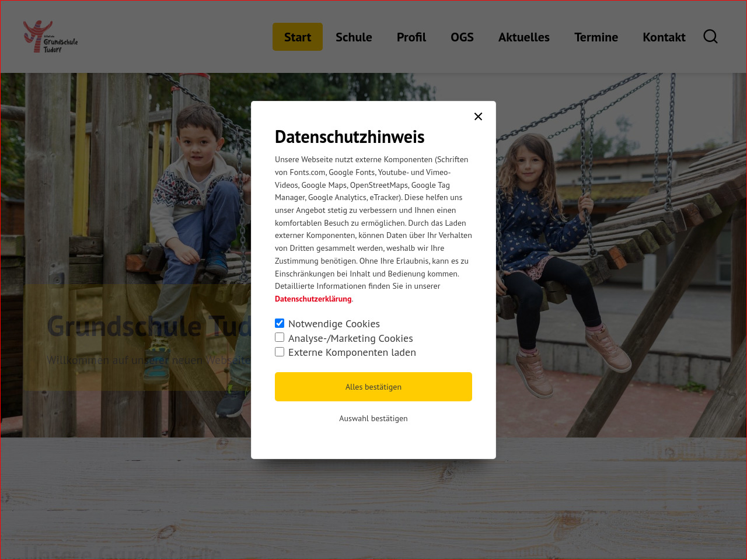Enable the Analyse-/Marketing Cookies checkbox
Viewport: 747px width, 560px height.
[280, 338]
